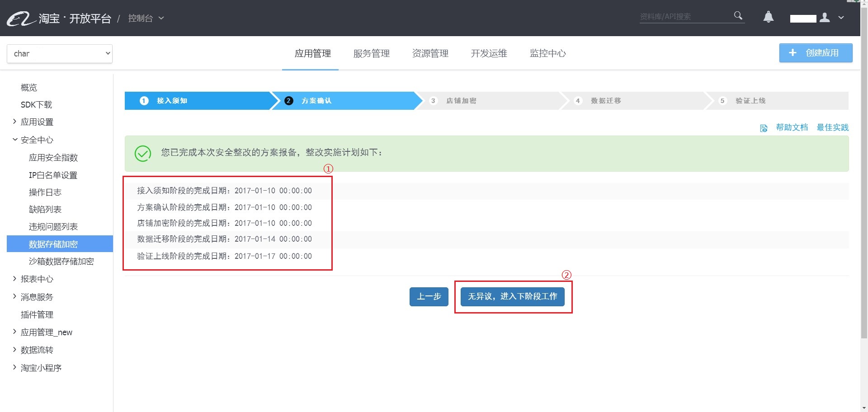Open 缺陷列表 in the sidebar
Screen dimensions: 868x412
[45, 209]
